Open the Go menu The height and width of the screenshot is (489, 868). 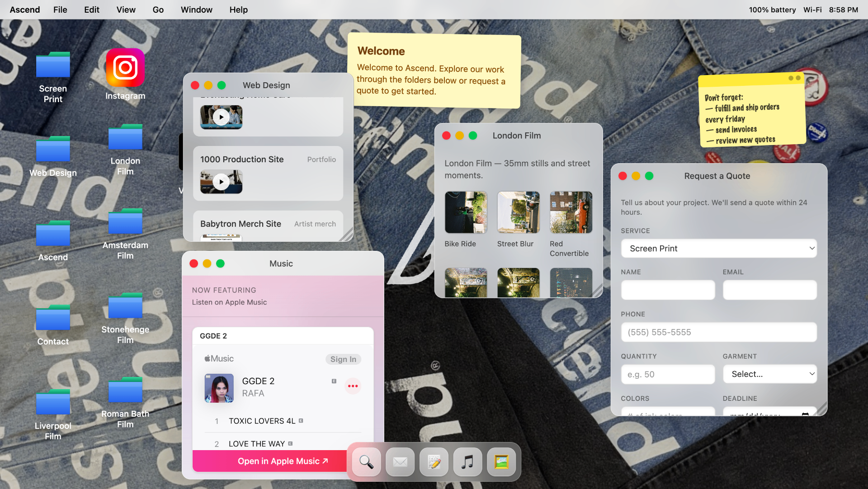(158, 9)
